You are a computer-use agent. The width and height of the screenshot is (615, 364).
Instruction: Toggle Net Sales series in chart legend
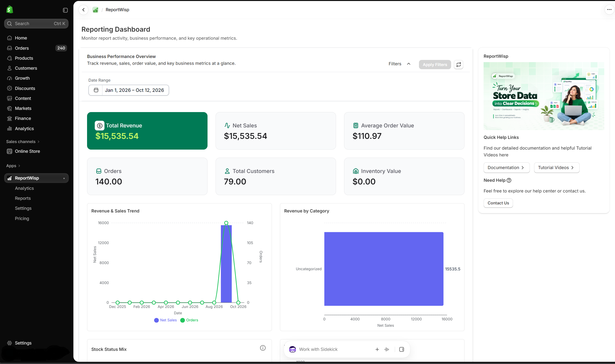coord(165,320)
